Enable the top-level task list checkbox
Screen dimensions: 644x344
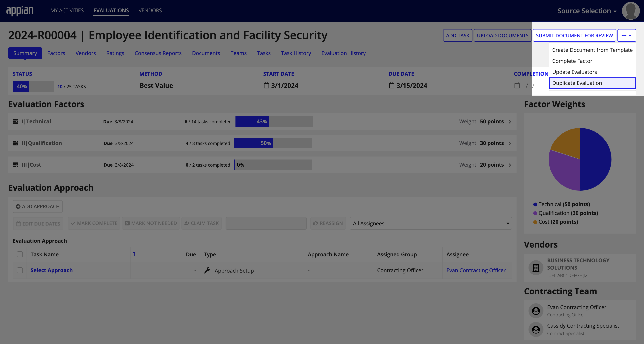point(20,254)
